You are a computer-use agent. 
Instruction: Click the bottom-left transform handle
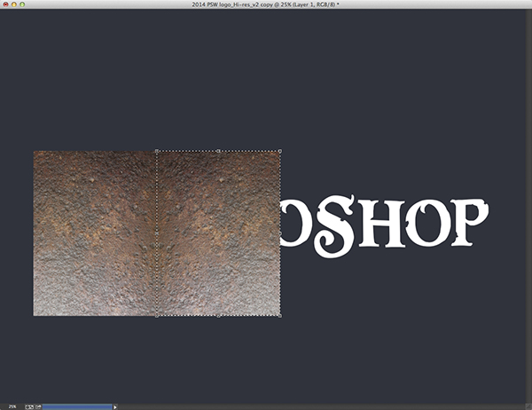(157, 314)
